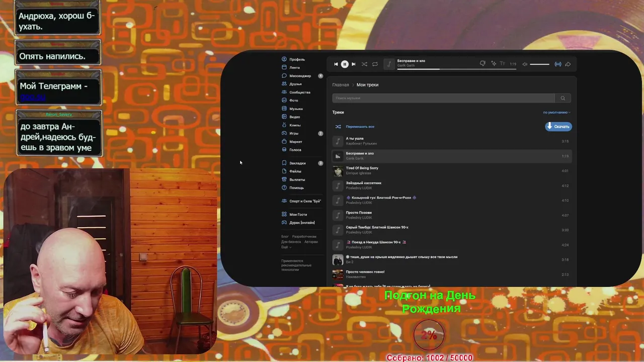Screen dimensions: 644x362
Task: Go to the Главная breadcrumb
Action: point(341,84)
